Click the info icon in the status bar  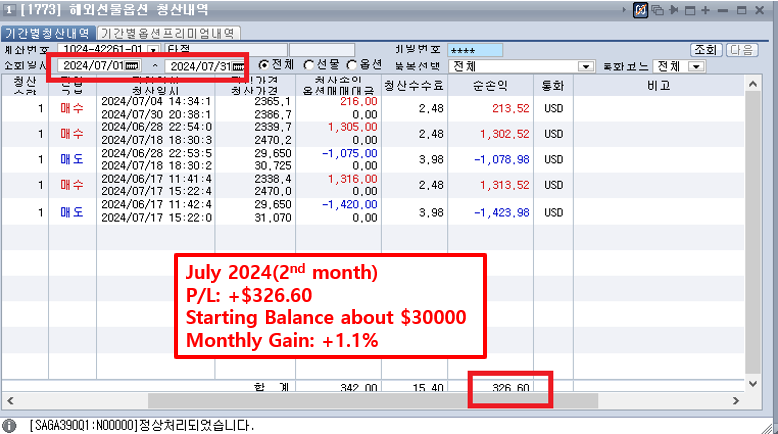pos(9,426)
